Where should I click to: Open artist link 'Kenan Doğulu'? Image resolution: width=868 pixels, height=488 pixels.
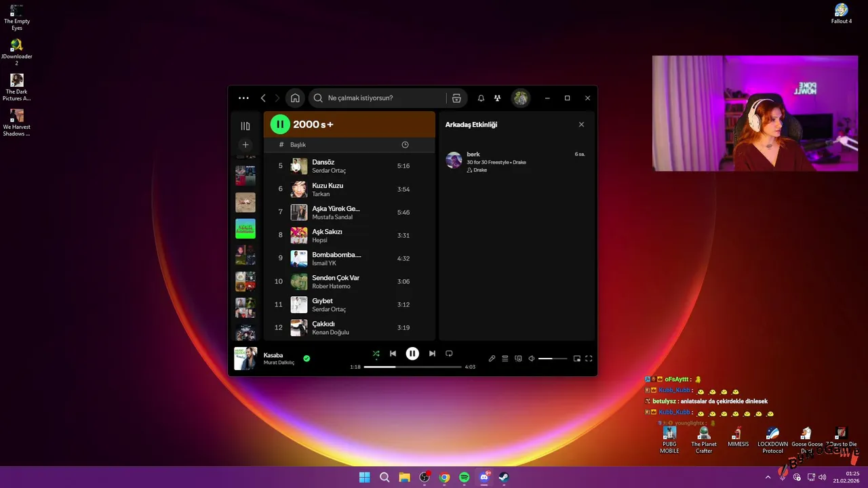click(x=330, y=333)
